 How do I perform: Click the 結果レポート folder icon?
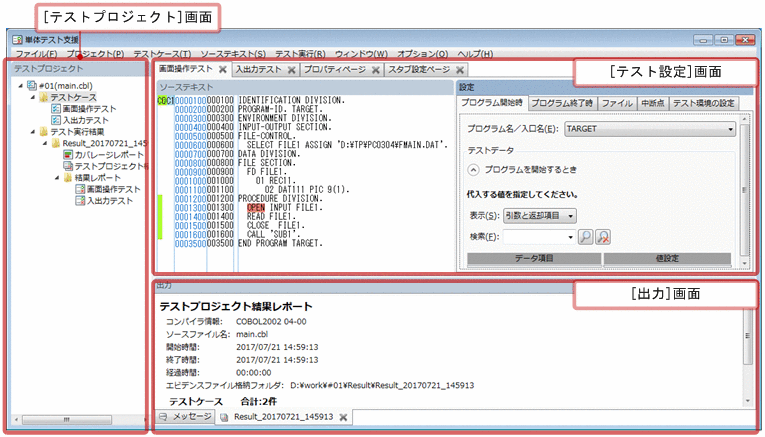[68, 178]
